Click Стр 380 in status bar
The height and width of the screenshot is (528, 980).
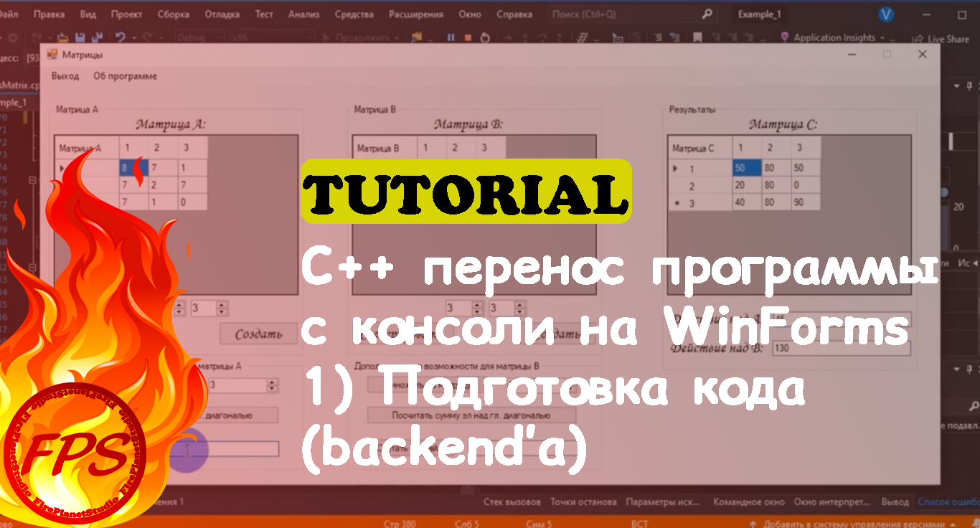click(x=400, y=523)
